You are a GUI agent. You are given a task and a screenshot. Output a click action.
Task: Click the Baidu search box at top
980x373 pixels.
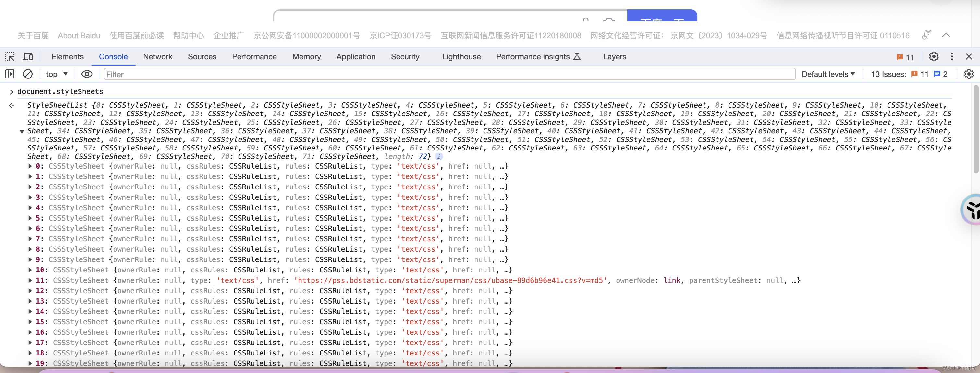pos(450,16)
